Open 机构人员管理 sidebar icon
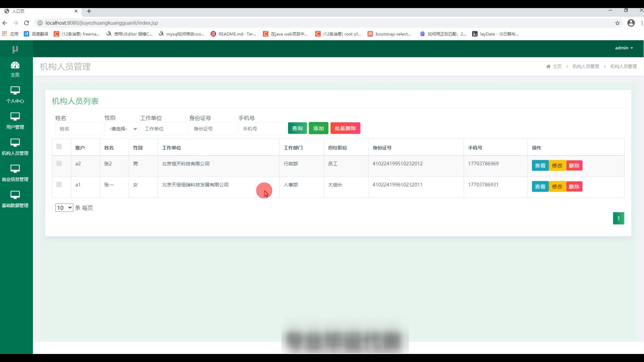The width and height of the screenshot is (644, 362). click(x=15, y=143)
